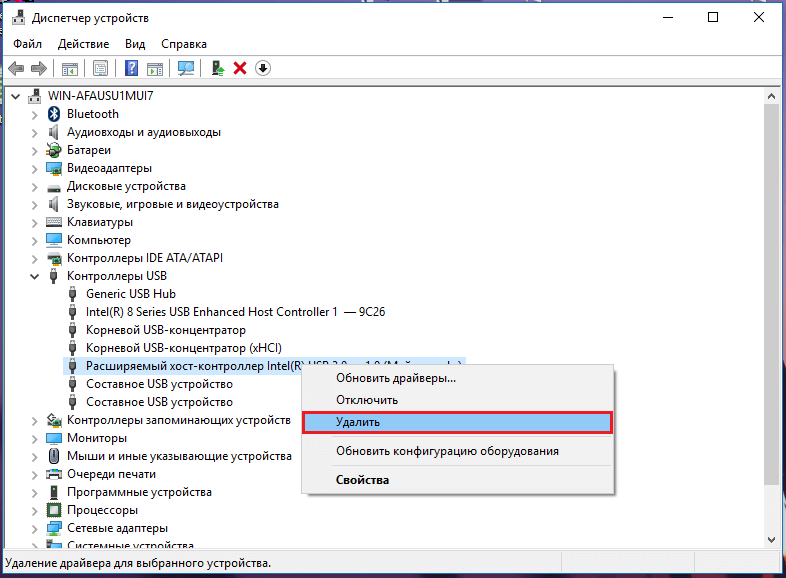Expand the Батареи category
The width and height of the screenshot is (786, 578).
tap(34, 151)
